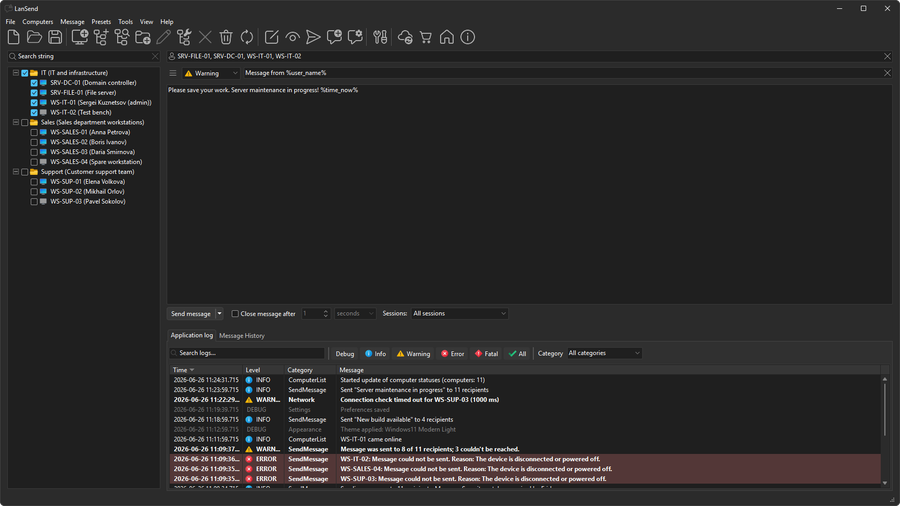Click the Send message button
This screenshot has height=506, width=900.
tap(191, 313)
